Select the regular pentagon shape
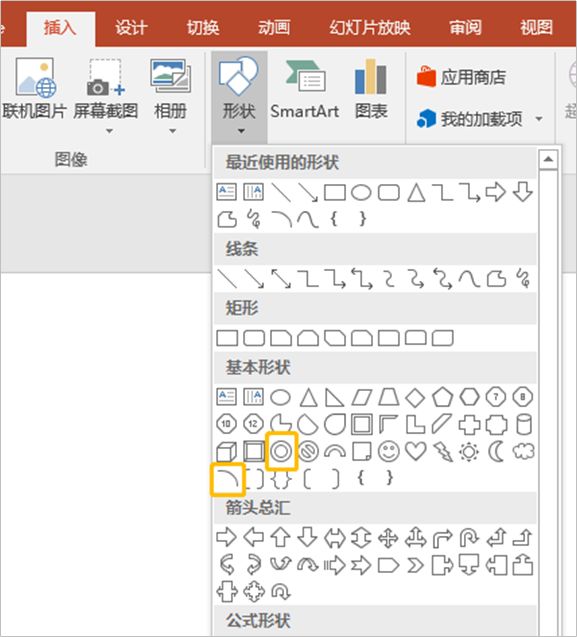Viewport: 577px width, 637px height. 442,397
